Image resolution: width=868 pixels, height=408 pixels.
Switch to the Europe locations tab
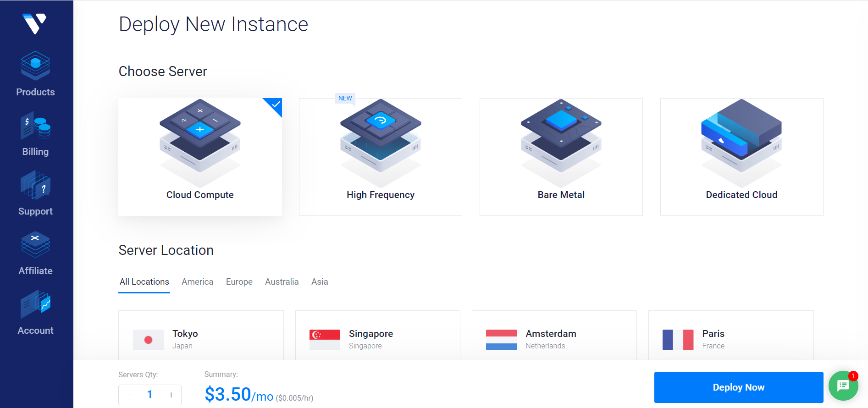coord(239,282)
